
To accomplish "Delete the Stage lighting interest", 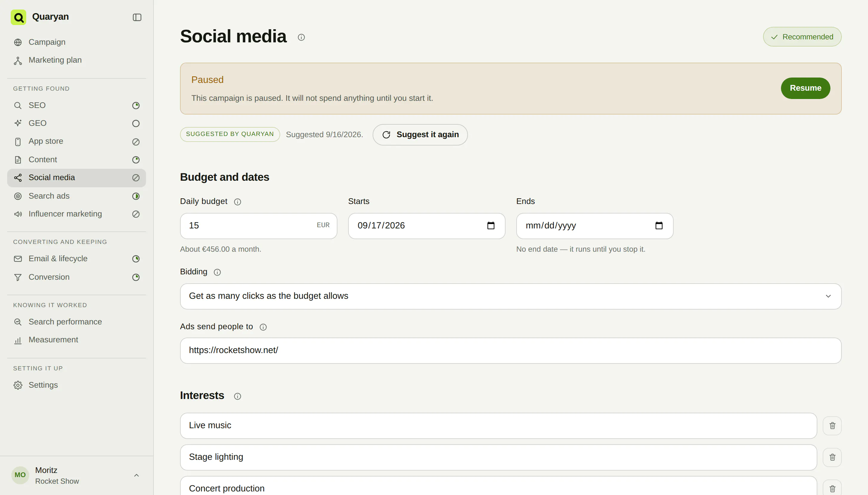I will coord(832,457).
